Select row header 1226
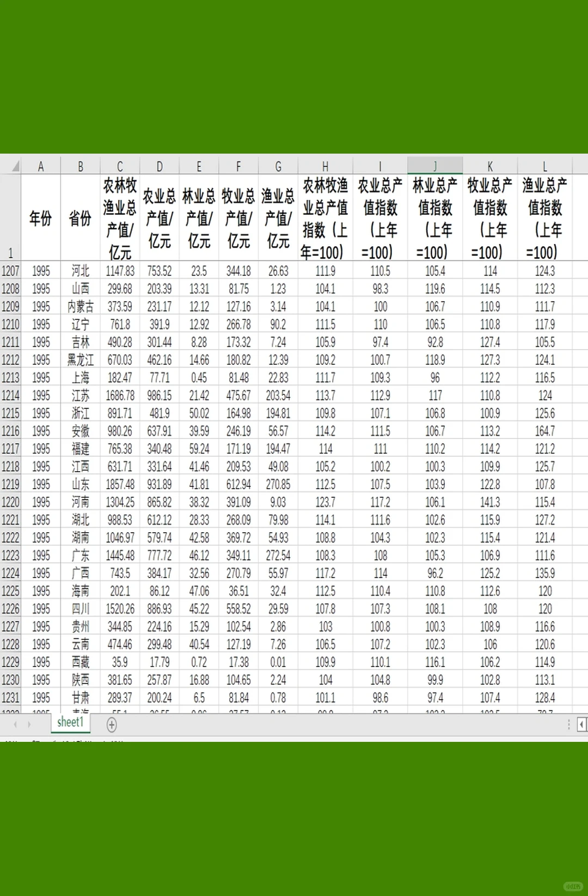This screenshot has width=588, height=896. 10,609
